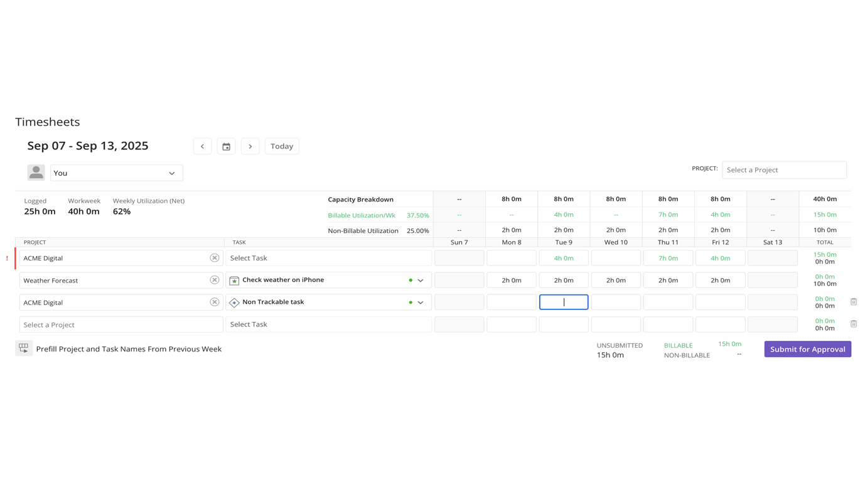Click the Select a Project filter field
This screenshot has width=865, height=504.
click(x=784, y=170)
